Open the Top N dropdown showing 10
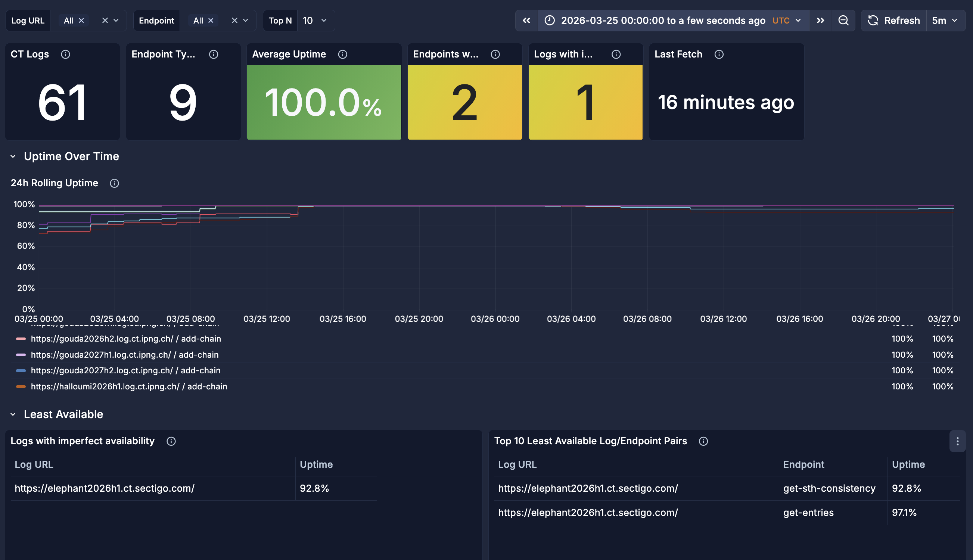Image resolution: width=973 pixels, height=560 pixels. point(315,21)
